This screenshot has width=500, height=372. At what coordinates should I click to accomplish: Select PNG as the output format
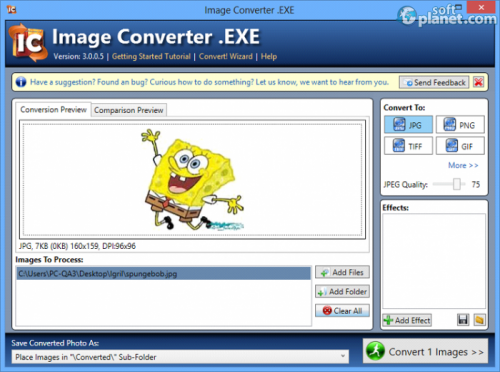460,125
